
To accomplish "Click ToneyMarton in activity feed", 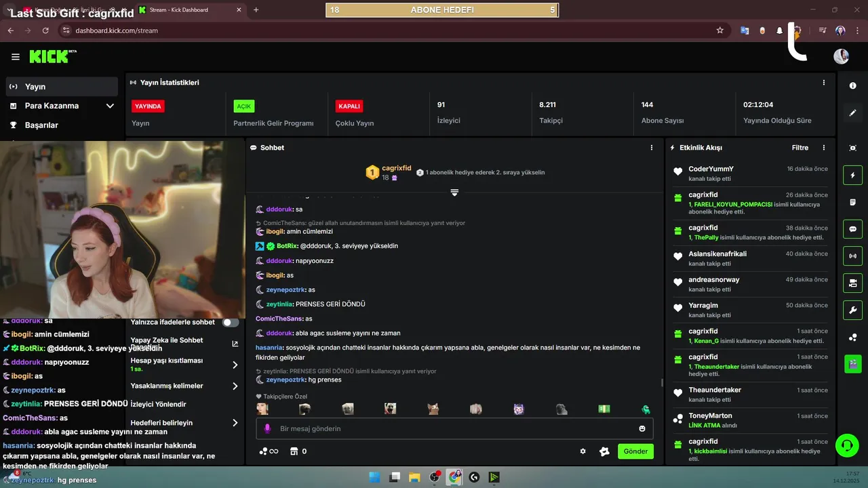I will 710,416.
